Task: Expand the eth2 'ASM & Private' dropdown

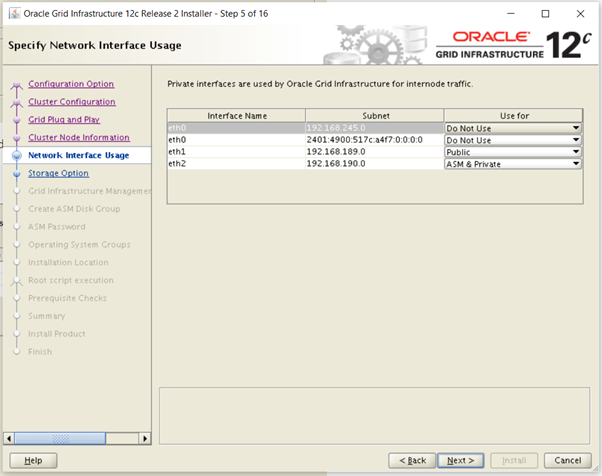Action: (x=576, y=164)
